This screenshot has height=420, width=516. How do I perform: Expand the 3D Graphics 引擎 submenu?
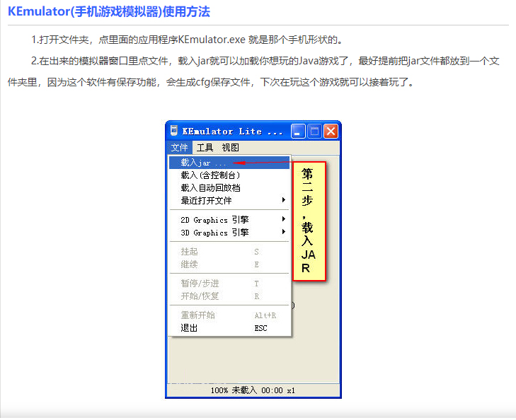click(229, 233)
